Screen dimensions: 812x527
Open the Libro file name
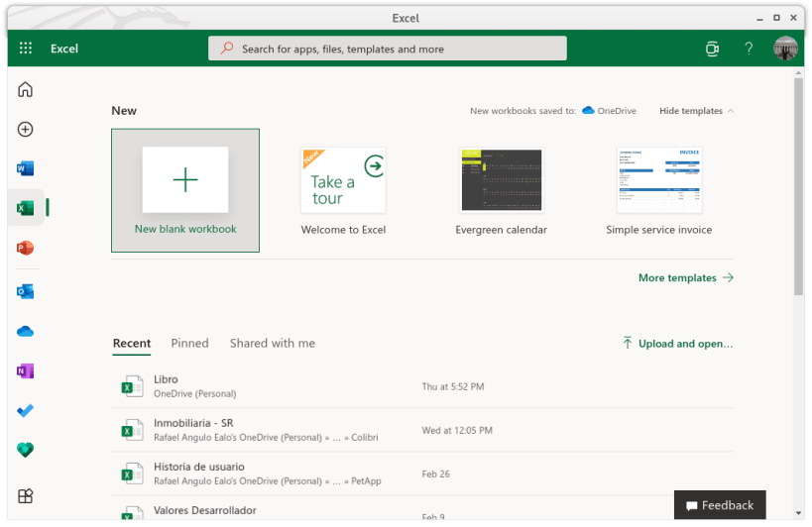tap(166, 379)
